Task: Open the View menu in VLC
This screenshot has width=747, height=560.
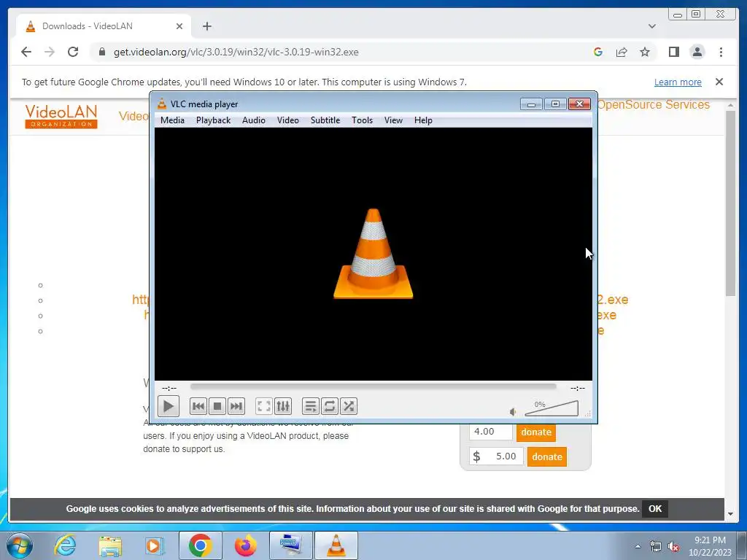Action: [x=393, y=120]
